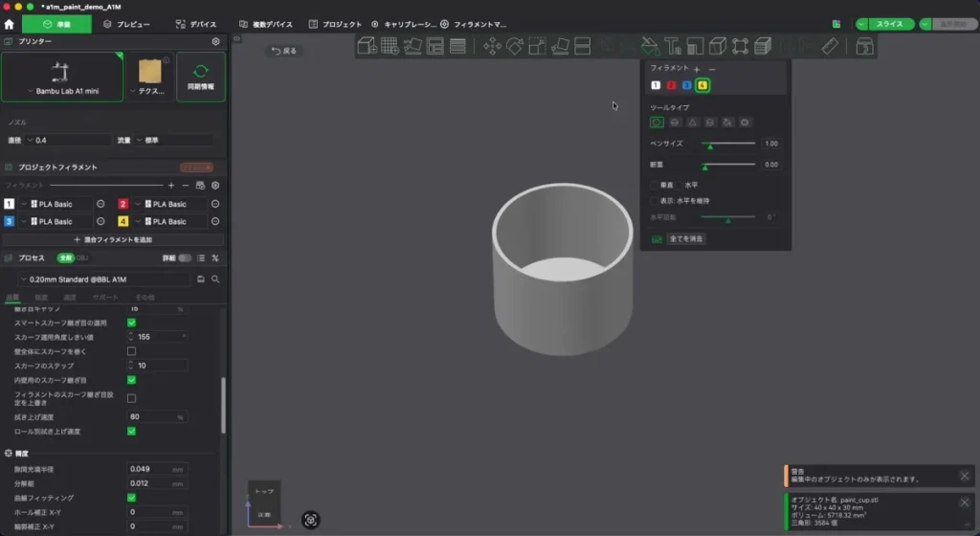Click the Auto orient toolbar icon
Screen dimensions: 980x536
tap(412, 46)
